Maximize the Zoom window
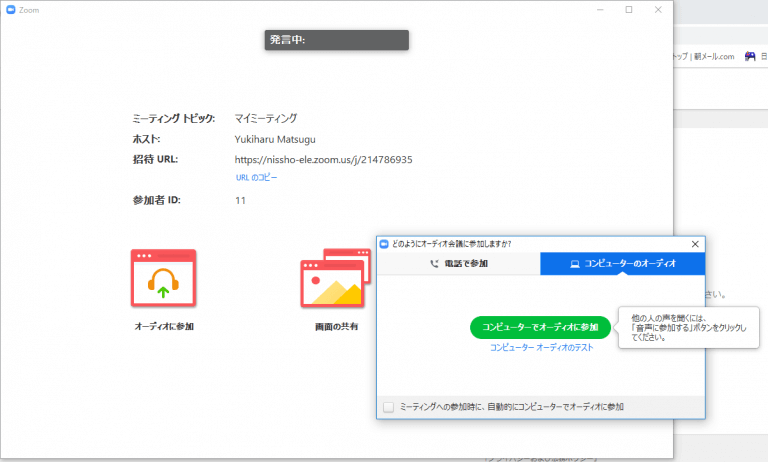 click(629, 10)
